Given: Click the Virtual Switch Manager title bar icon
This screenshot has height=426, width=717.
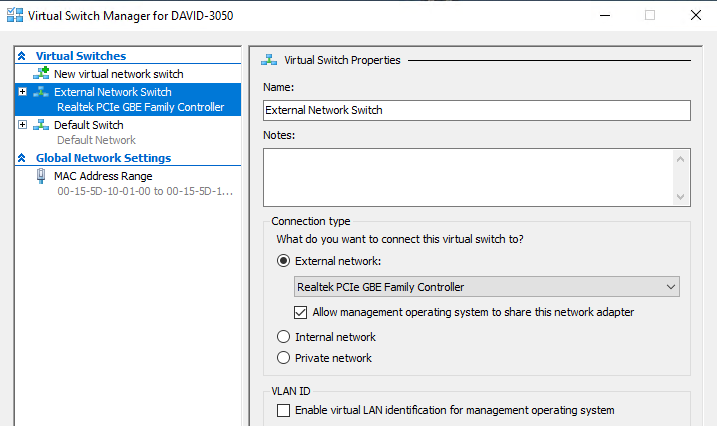Looking at the screenshot, I should point(15,15).
